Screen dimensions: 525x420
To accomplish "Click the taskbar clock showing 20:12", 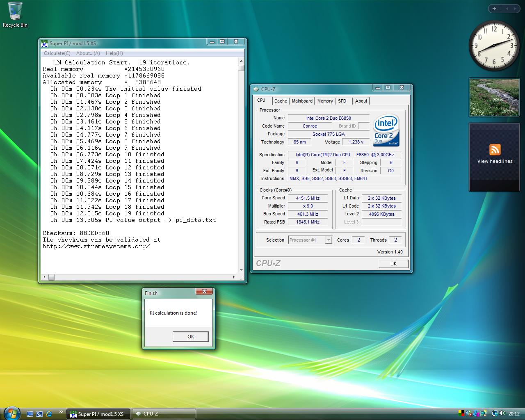I will [514, 414].
